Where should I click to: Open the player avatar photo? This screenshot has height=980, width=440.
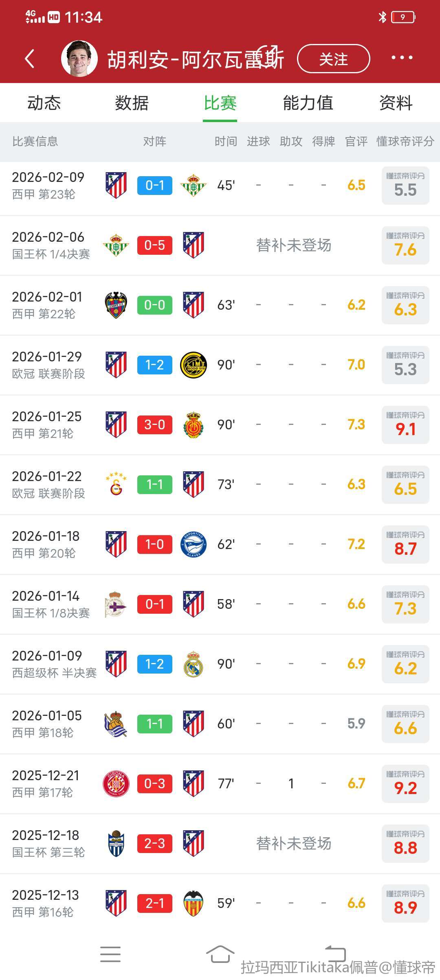(79, 59)
